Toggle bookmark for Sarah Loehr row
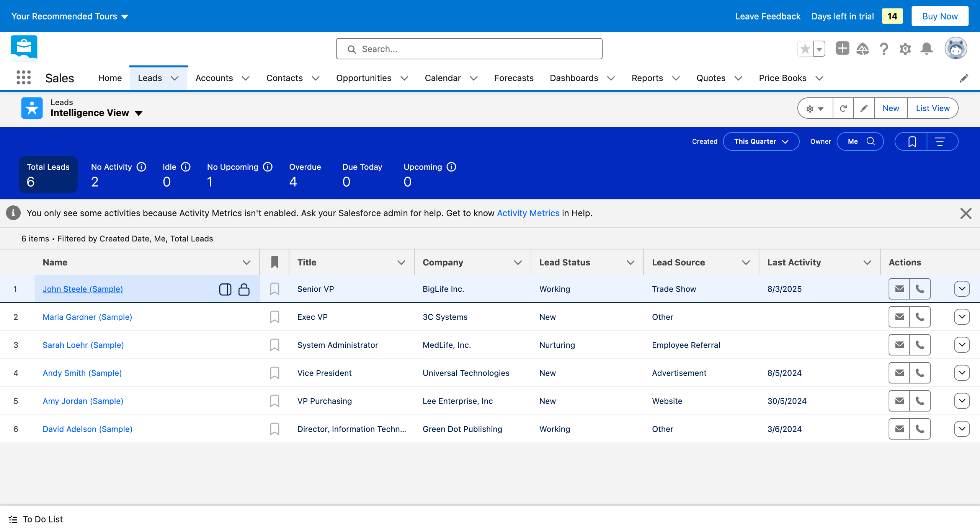The height and width of the screenshot is (532, 980). 274,345
